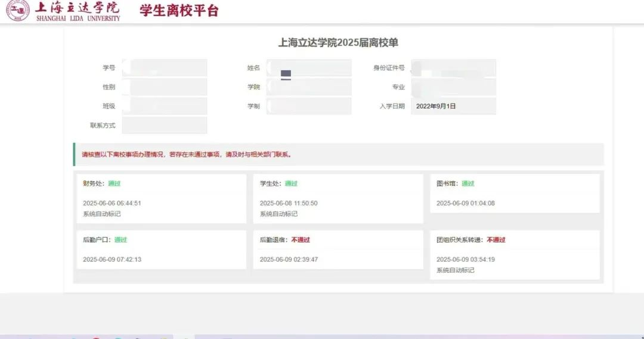Click the Shanghai Lida University circular logo

[18, 11]
